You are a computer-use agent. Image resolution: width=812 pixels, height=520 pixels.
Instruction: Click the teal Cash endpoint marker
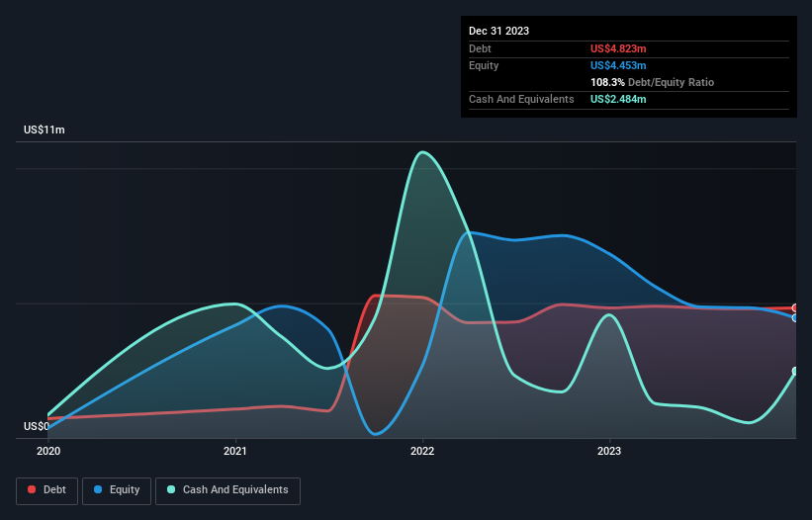pyautogui.click(x=795, y=371)
